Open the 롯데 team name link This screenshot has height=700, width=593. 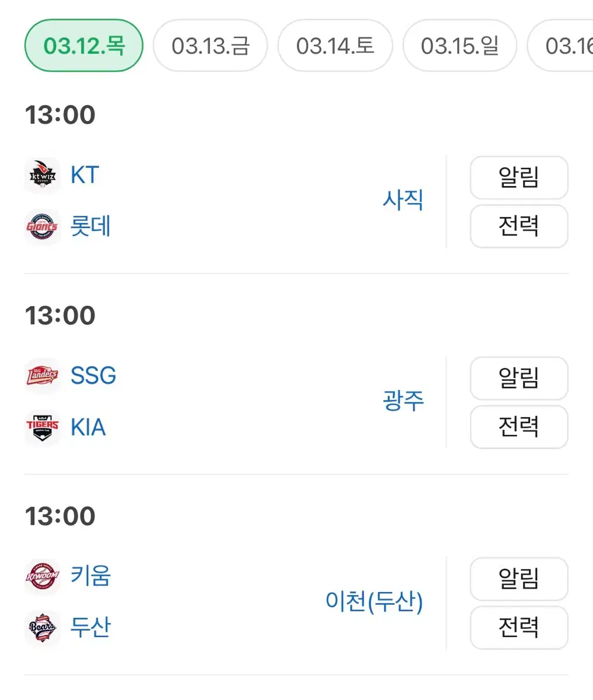[x=90, y=226]
